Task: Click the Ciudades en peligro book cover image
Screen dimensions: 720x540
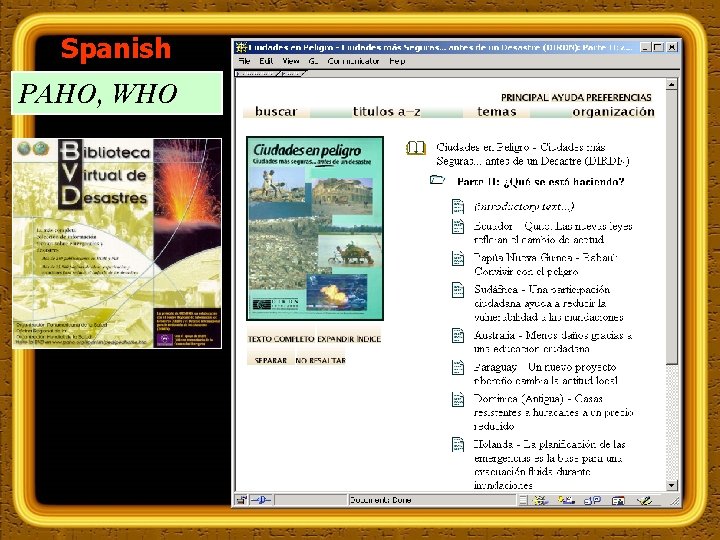Action: click(315, 228)
